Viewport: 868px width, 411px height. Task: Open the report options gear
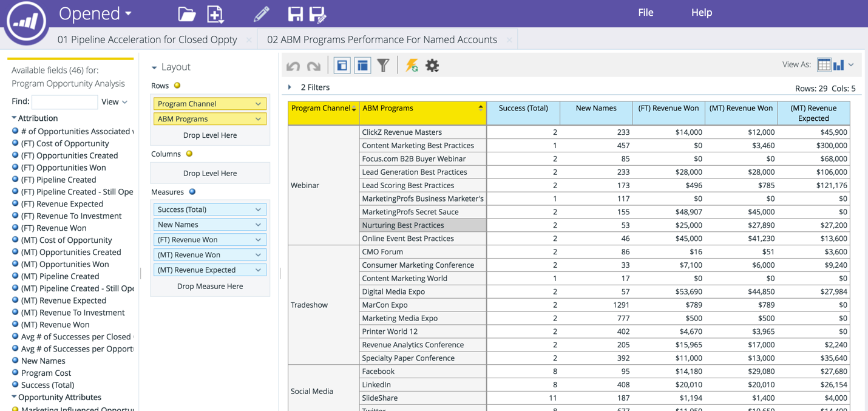point(432,66)
